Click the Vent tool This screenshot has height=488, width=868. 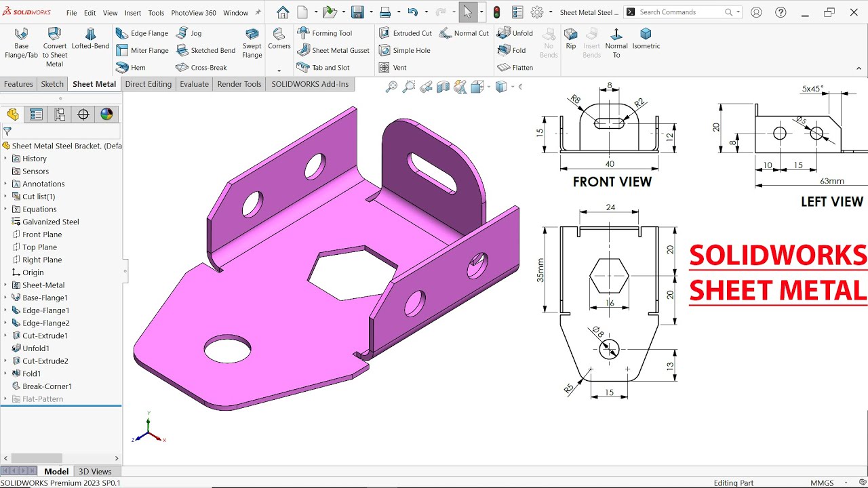pyautogui.click(x=393, y=68)
